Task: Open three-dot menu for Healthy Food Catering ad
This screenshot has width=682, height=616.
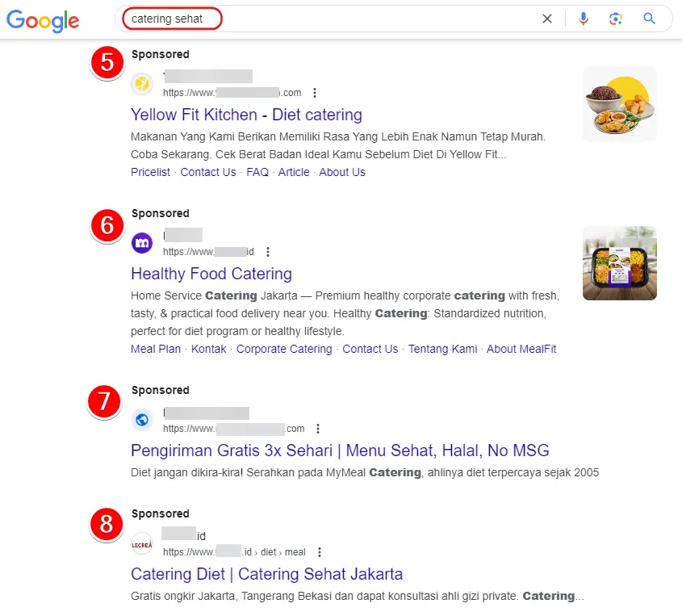Action: pyautogui.click(x=268, y=252)
